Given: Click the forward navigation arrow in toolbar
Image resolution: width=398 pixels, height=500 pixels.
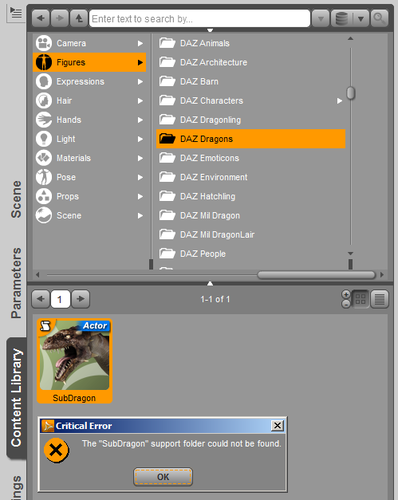Looking at the screenshot, I should [60, 19].
